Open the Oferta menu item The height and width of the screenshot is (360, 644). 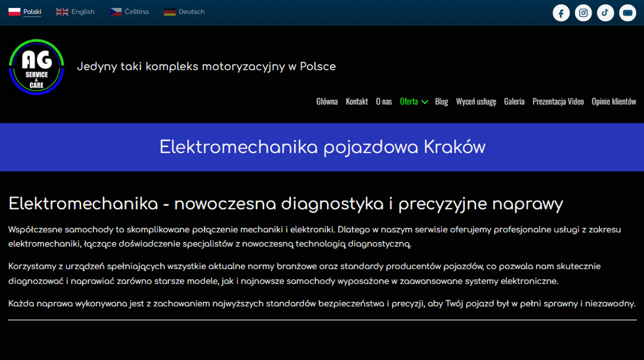(408, 101)
